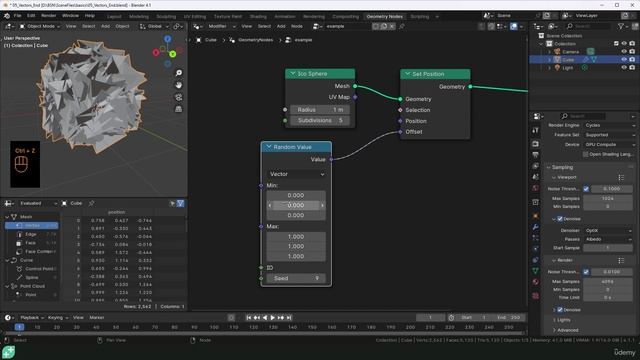Click the green Y axis on navigation gizmo

click(x=173, y=54)
